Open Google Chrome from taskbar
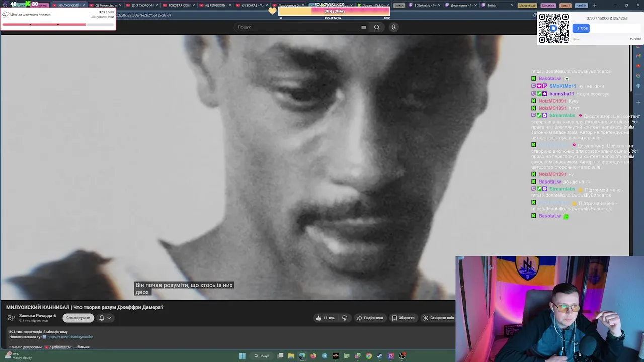 point(369,356)
